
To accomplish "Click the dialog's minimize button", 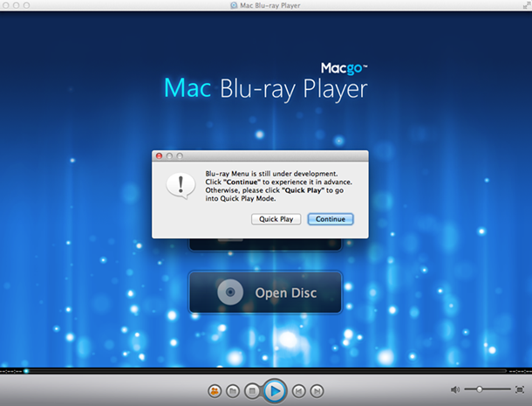I will [x=169, y=156].
